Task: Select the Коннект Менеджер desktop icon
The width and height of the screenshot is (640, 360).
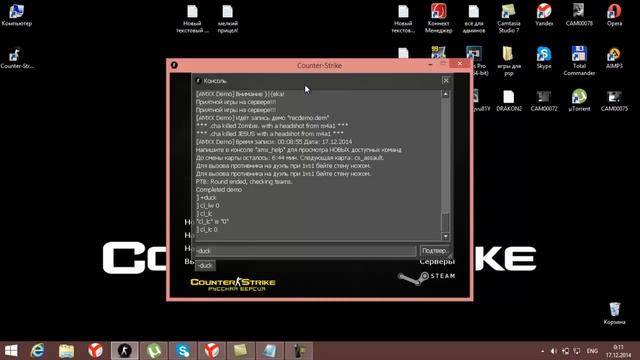Action: (x=438, y=18)
